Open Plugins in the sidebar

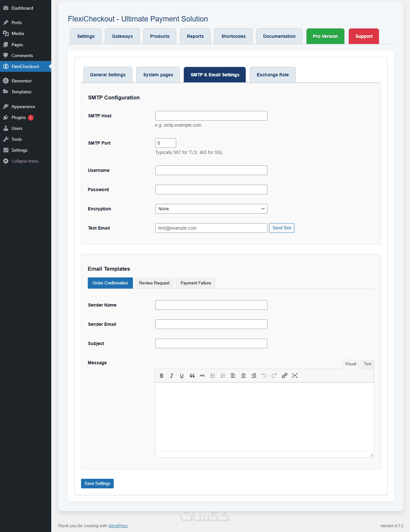(x=26, y=117)
